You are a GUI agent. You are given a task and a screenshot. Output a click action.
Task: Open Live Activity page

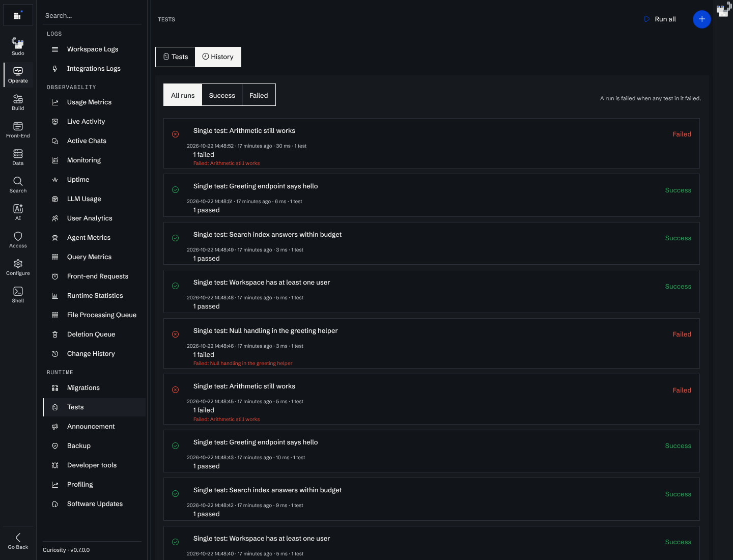(94, 122)
